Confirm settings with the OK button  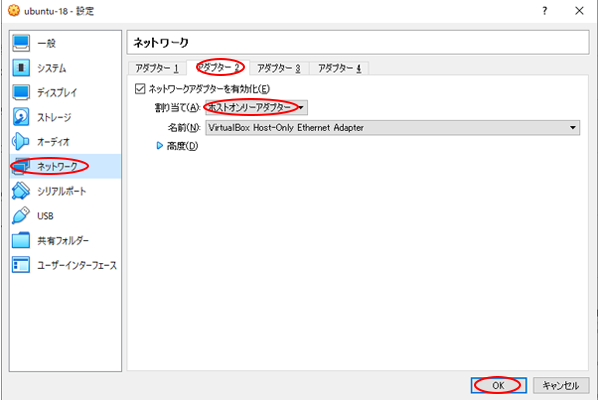tap(499, 385)
